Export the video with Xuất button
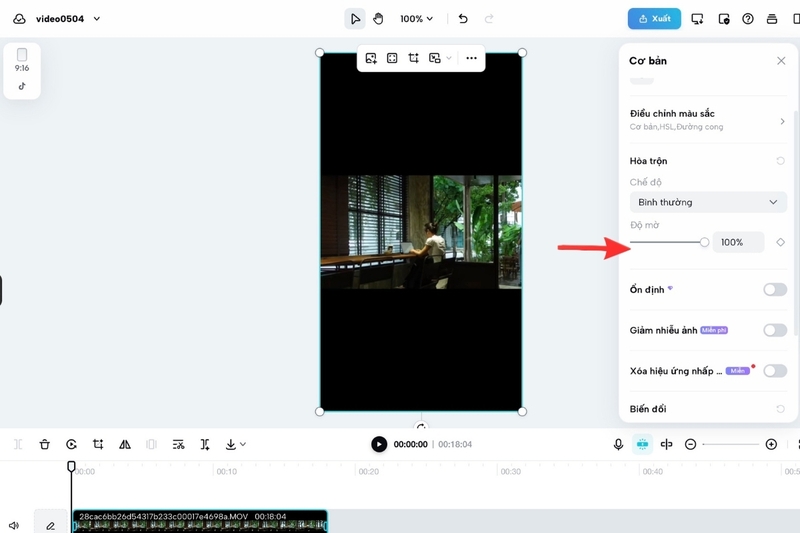 [x=654, y=19]
